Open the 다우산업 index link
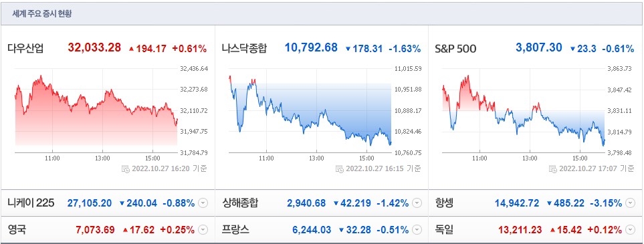The height and width of the screenshot is (244, 644). pyautogui.click(x=25, y=49)
